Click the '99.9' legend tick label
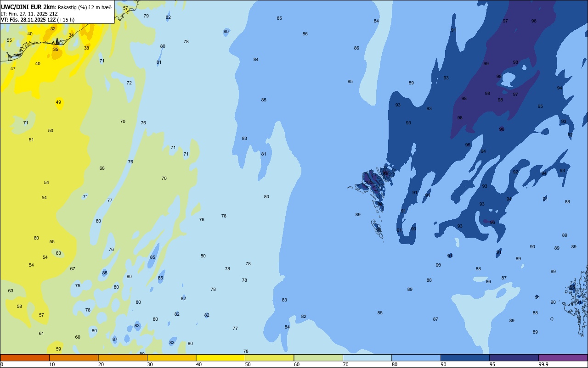 (x=543, y=364)
